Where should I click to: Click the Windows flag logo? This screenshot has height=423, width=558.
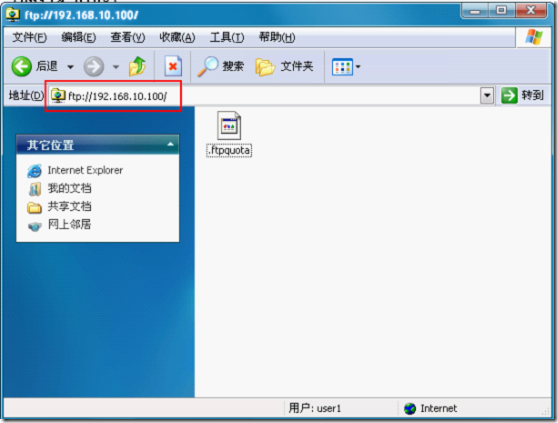tap(534, 37)
